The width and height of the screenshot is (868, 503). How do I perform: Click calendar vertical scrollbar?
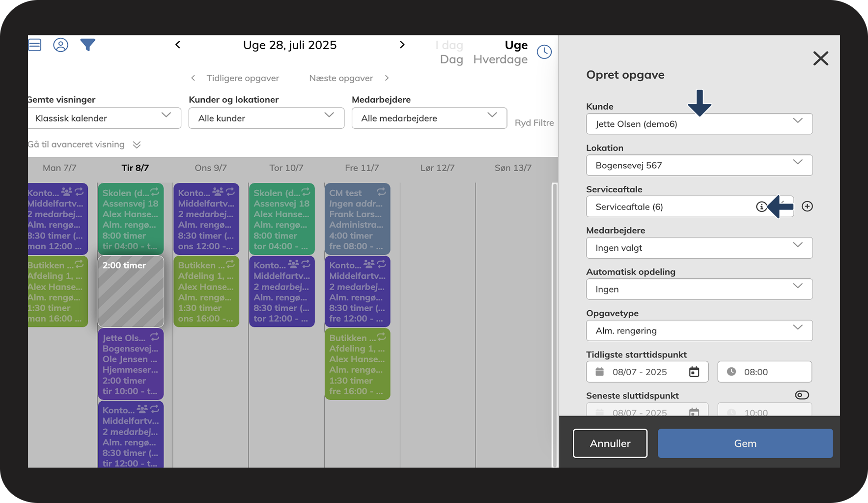coord(555,325)
